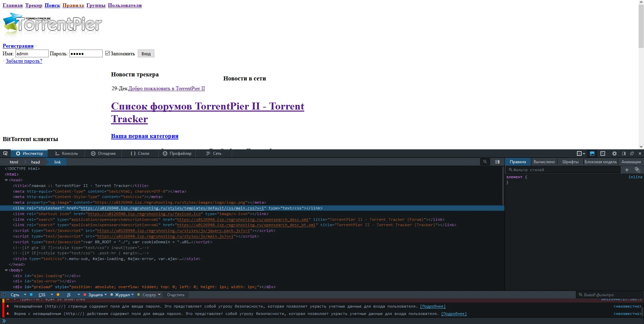Click the HTML search magnifier icon
The width and height of the screenshot is (644, 324).
485,162
